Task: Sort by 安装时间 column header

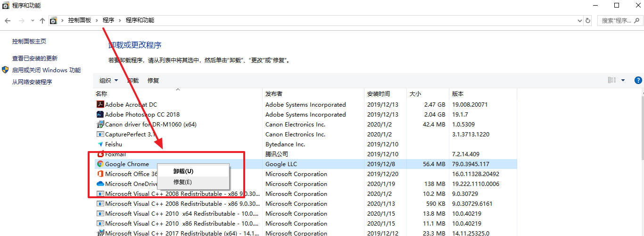Action: [386, 94]
